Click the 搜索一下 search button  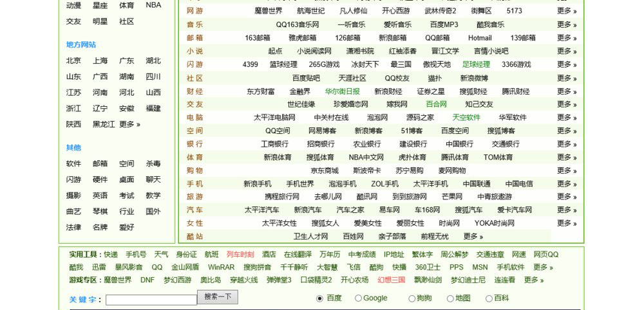click(x=218, y=296)
